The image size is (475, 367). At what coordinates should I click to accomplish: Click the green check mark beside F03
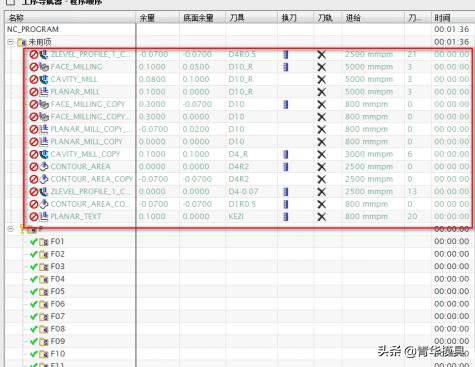pyautogui.click(x=33, y=267)
